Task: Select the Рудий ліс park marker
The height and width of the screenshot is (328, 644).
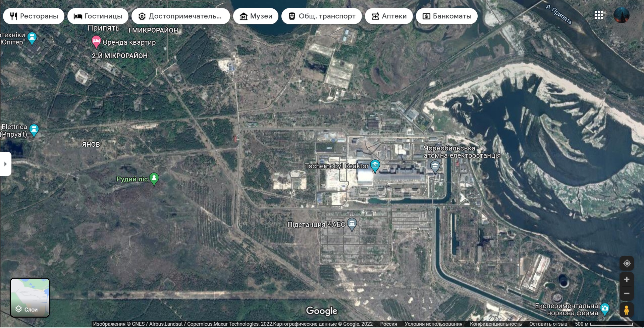Action: [x=154, y=178]
